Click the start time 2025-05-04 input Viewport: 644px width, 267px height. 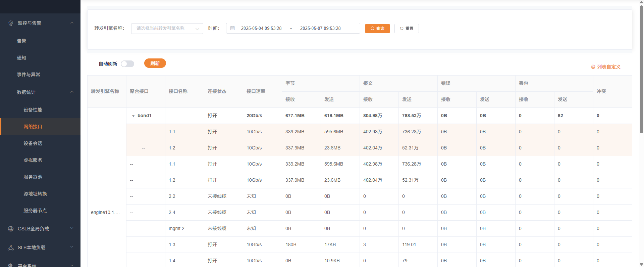tap(261, 29)
